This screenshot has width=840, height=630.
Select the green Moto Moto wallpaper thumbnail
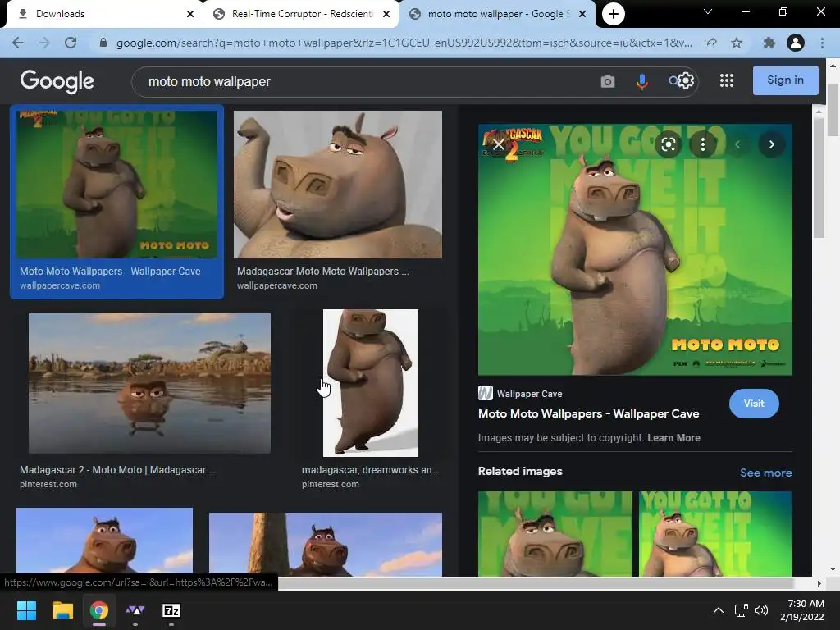(x=116, y=185)
